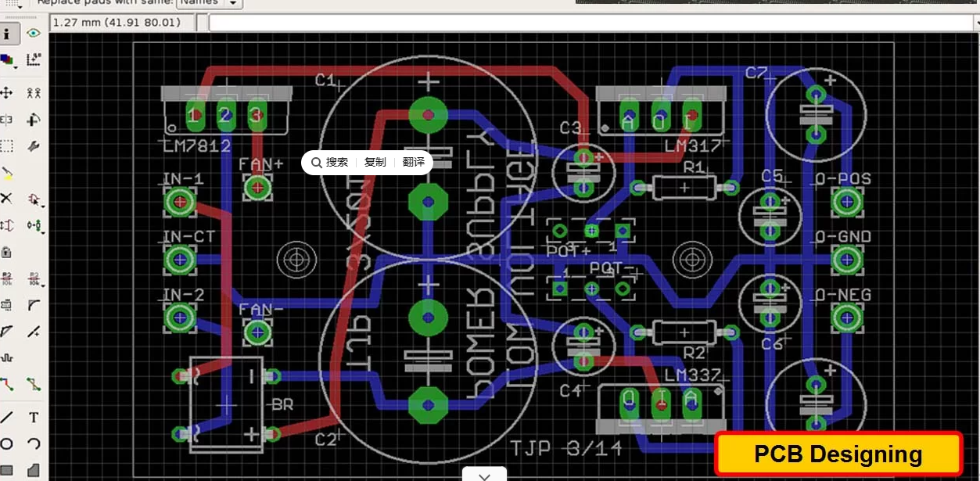Select the Circle drawing tool

[7, 444]
